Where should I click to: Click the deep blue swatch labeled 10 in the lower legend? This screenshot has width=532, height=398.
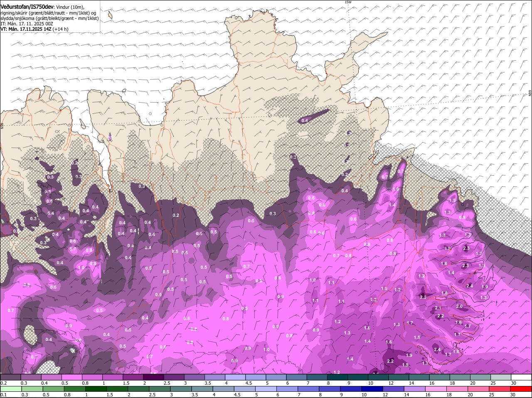(x=372, y=389)
